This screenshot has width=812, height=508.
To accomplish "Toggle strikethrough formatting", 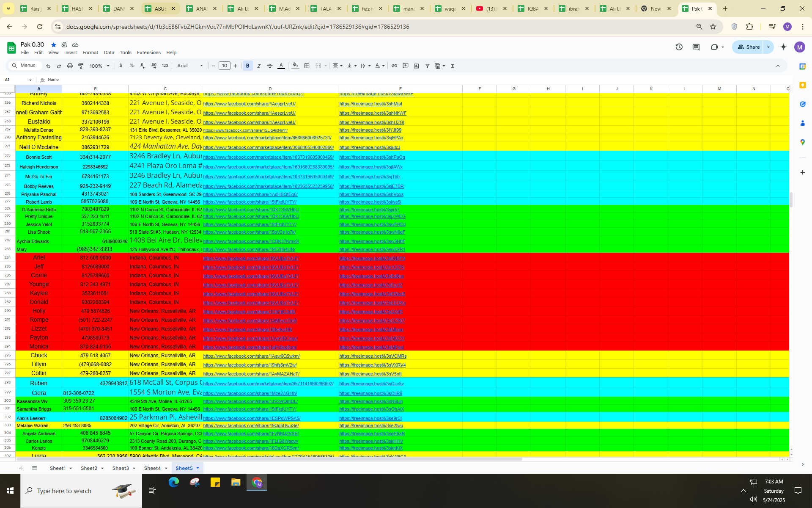I will click(270, 66).
